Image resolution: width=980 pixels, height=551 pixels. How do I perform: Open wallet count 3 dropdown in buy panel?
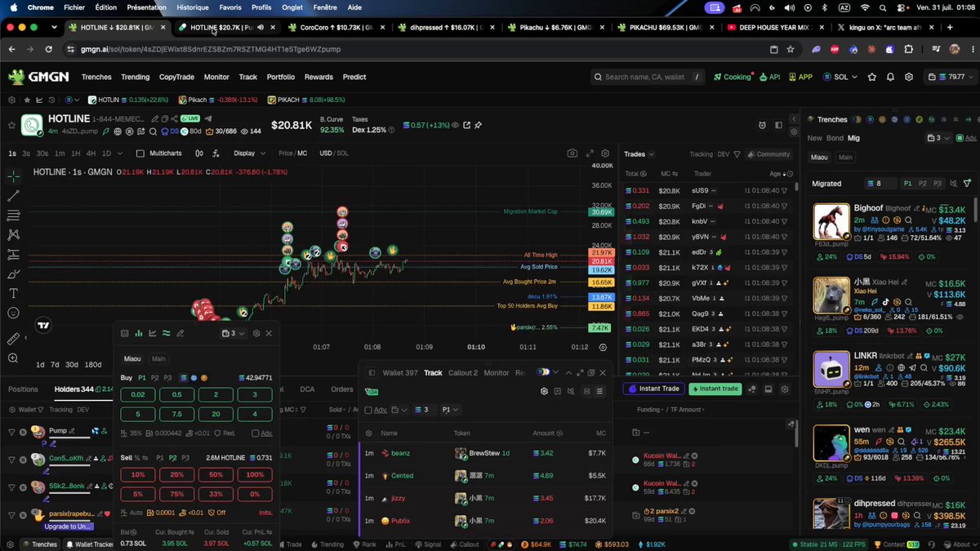tap(234, 333)
